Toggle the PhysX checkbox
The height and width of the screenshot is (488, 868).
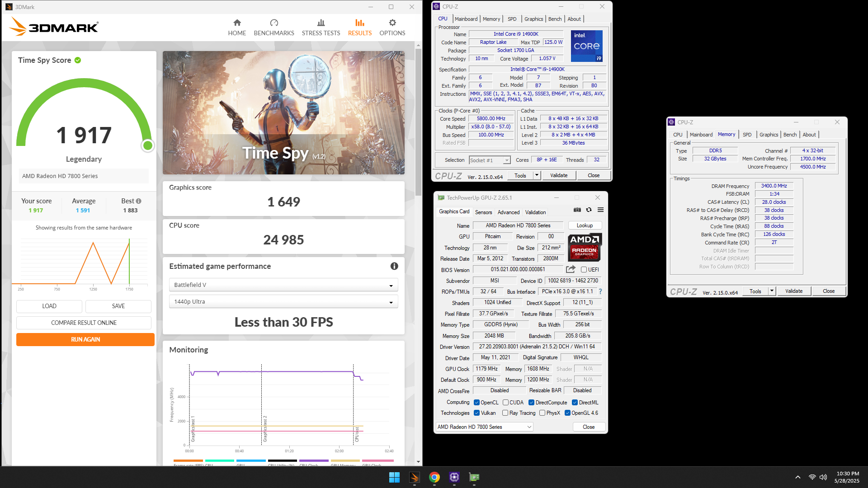pos(542,413)
